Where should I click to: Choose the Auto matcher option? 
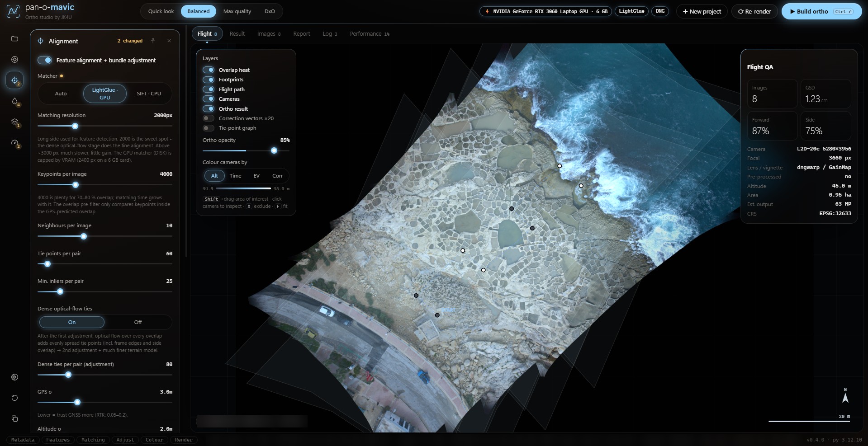click(x=61, y=94)
